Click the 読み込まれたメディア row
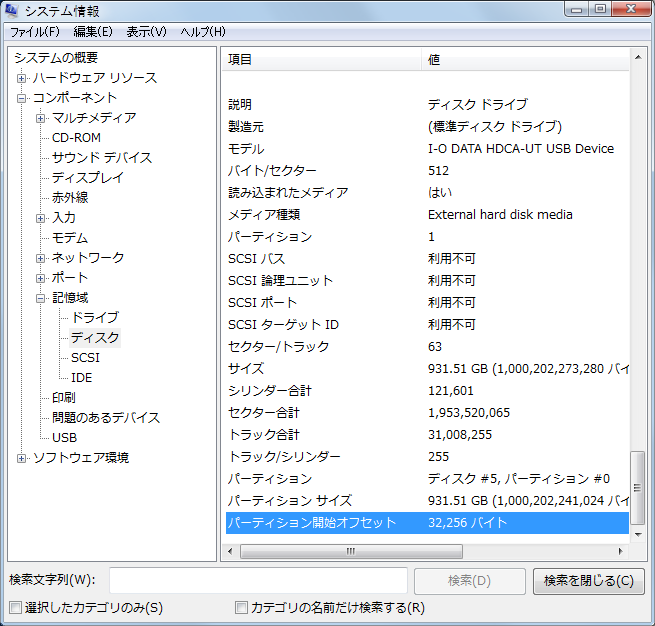Viewport: 655px width, 626px height. [427, 193]
